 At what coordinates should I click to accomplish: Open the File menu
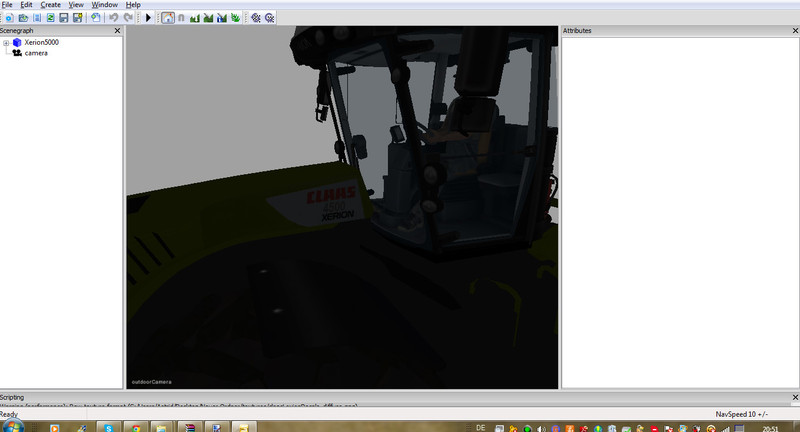click(x=7, y=5)
